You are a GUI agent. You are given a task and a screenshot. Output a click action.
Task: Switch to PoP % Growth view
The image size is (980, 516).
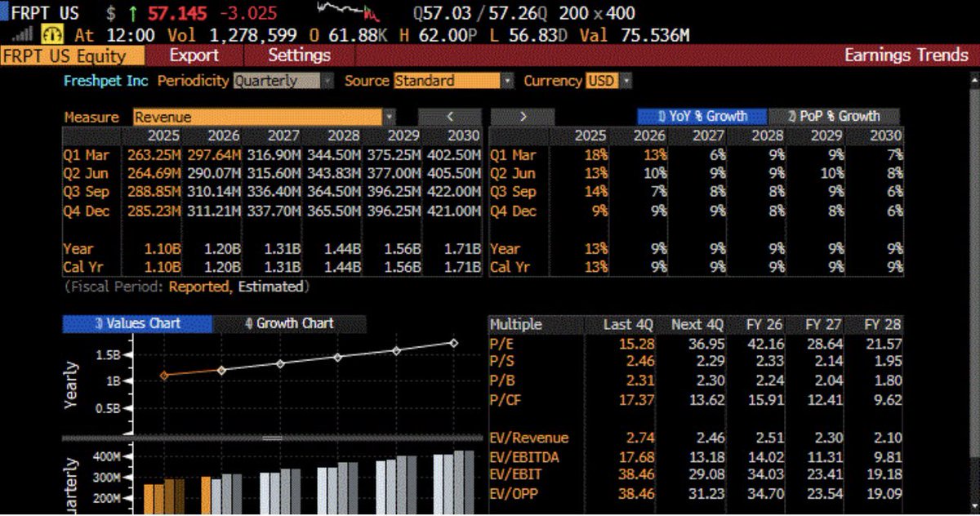coord(834,117)
